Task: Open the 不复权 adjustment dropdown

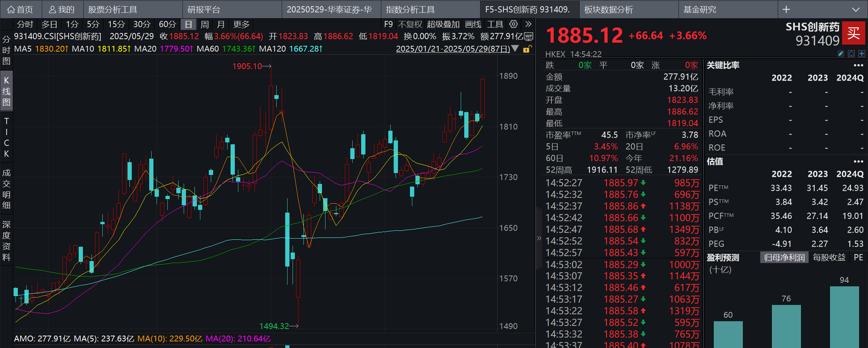Action: pos(410,24)
